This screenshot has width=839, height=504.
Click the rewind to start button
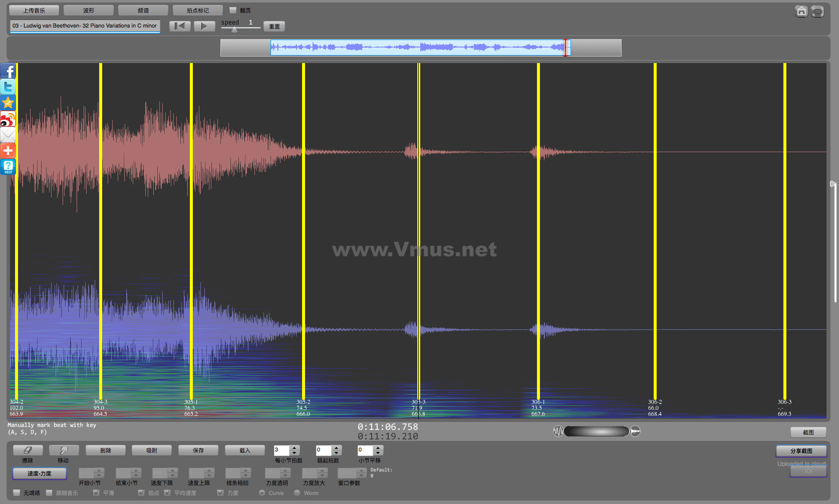point(180,26)
